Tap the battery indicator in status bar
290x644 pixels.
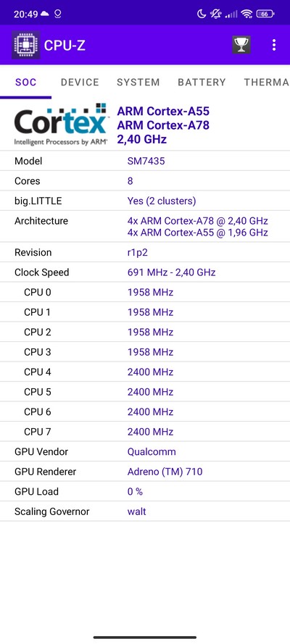265,14
